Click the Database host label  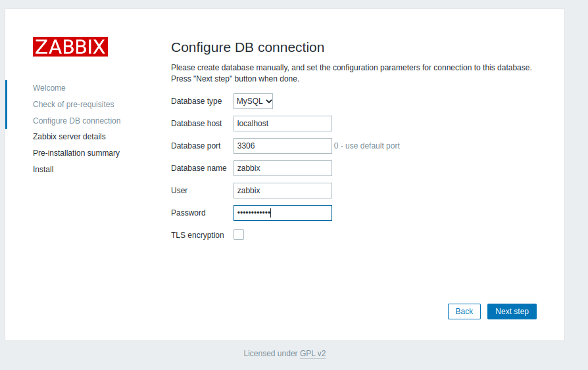pos(196,124)
